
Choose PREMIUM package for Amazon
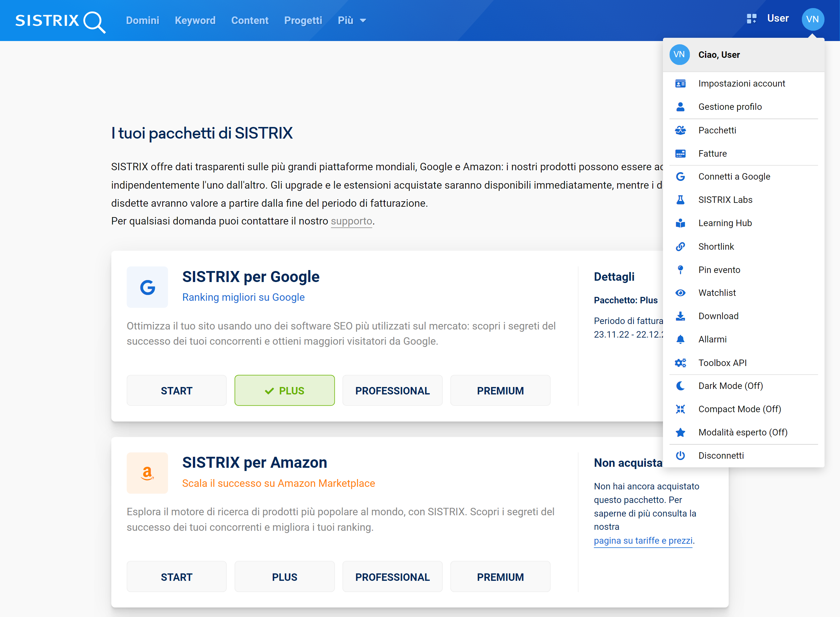tap(500, 577)
